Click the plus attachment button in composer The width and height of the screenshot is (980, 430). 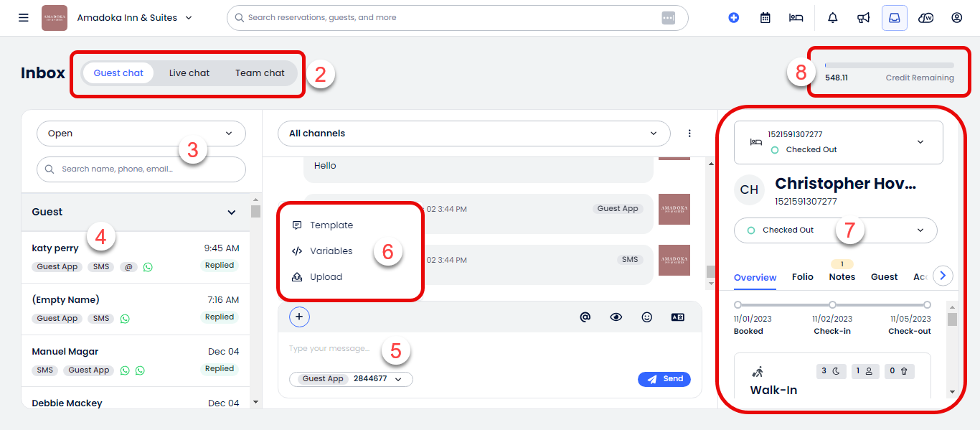(x=299, y=317)
